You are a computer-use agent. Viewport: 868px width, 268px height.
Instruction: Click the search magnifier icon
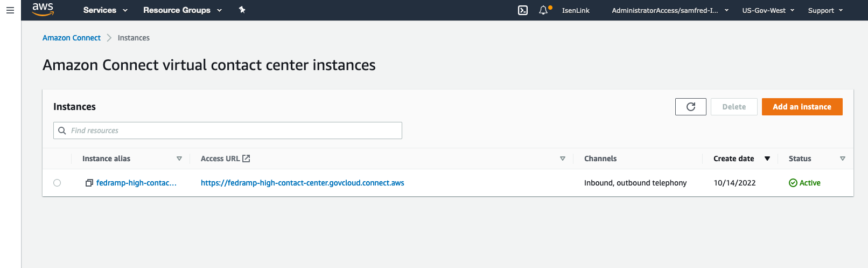62,130
